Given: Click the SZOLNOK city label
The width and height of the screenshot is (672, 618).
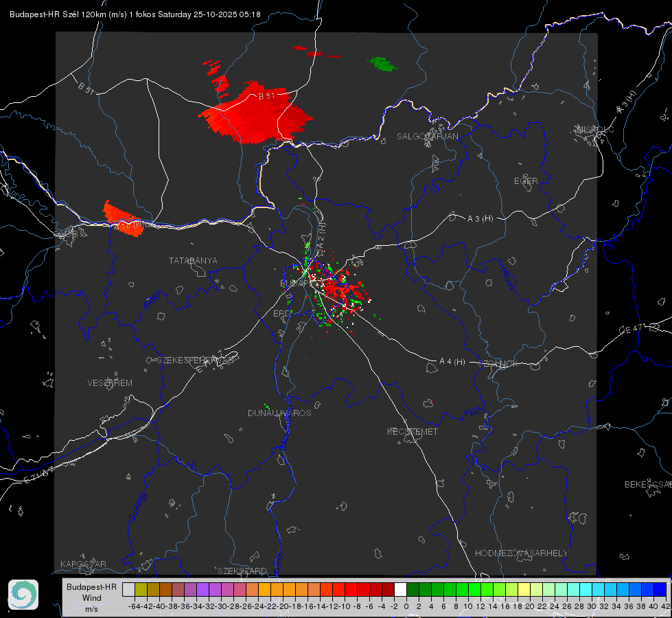Looking at the screenshot, I should (500, 364).
